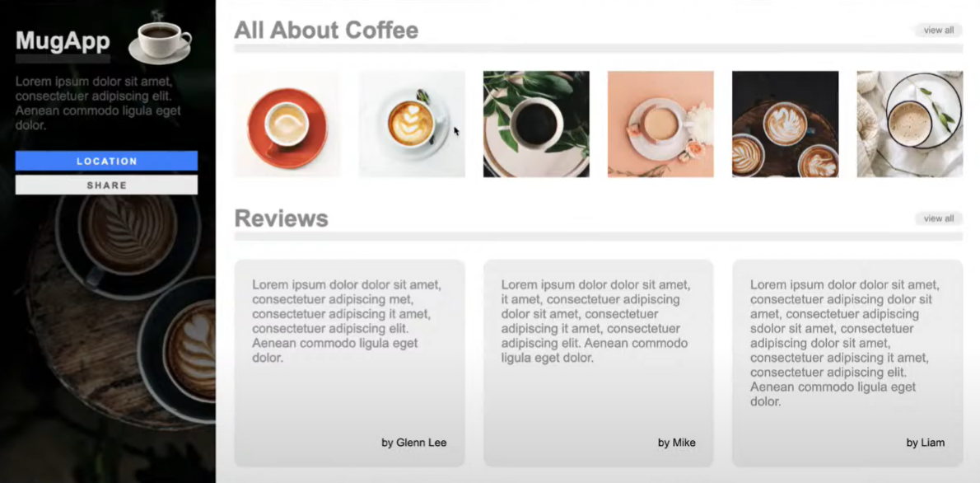This screenshot has height=483, width=980.
Task: Click the "by Mike" author name
Action: 676,443
